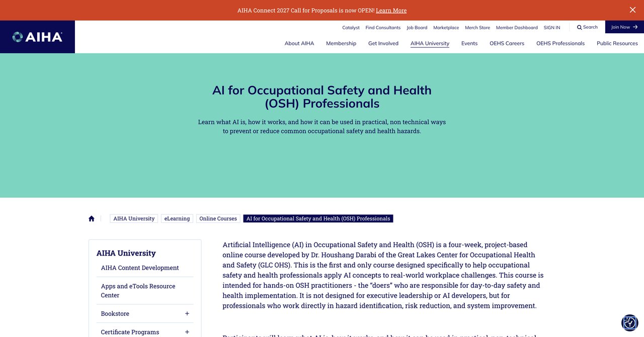
Task: Open the Job Board link
Action: pos(417,28)
